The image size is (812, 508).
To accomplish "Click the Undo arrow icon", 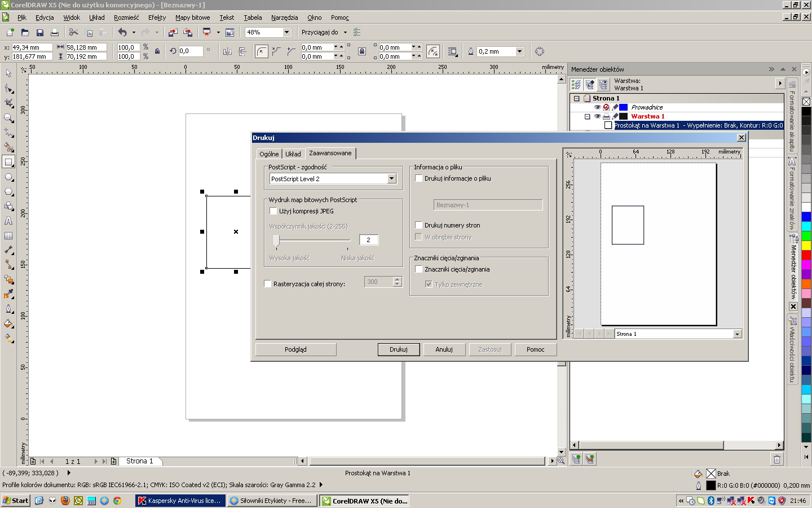I will (122, 33).
